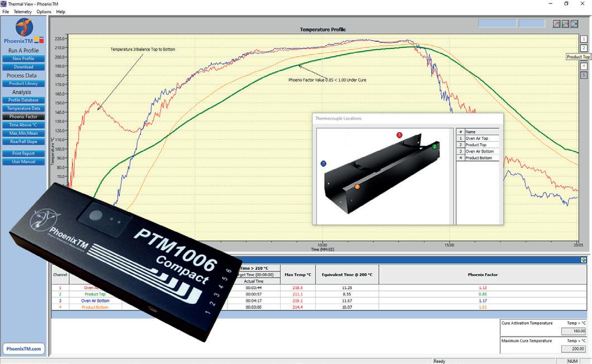Click green thermocouple marker 2 on product image

[435, 147]
